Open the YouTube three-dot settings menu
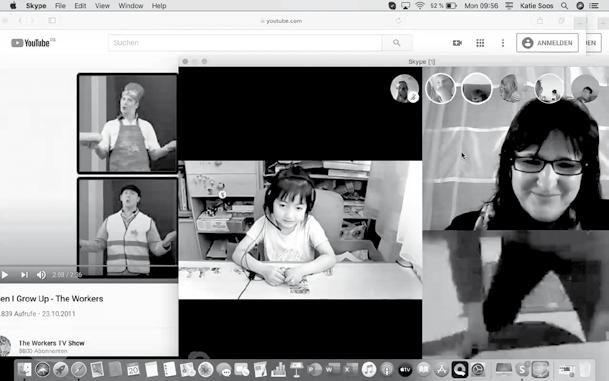Image resolution: width=609 pixels, height=381 pixels. [503, 43]
